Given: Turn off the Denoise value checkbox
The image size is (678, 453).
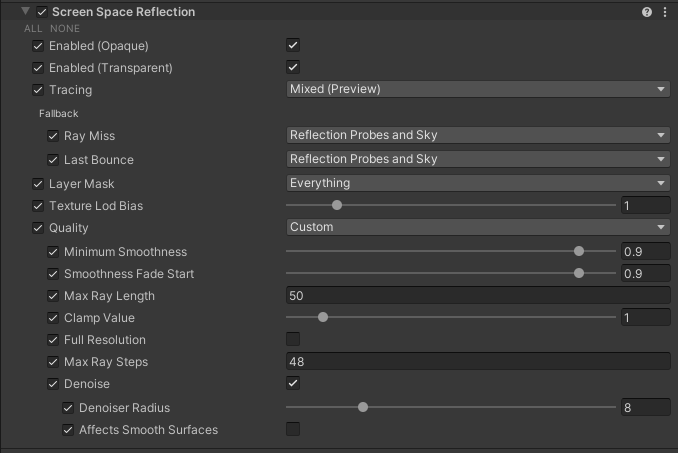Looking at the screenshot, I should (x=293, y=384).
